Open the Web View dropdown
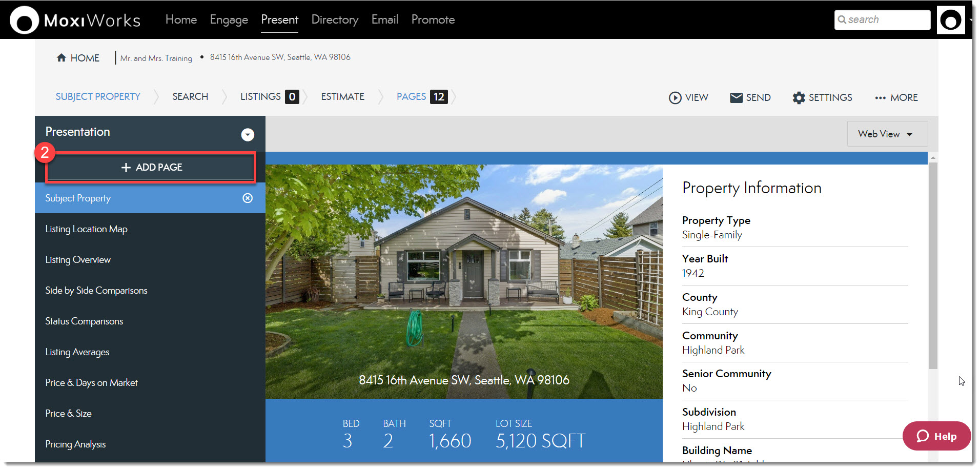980x470 pixels. [x=887, y=134]
